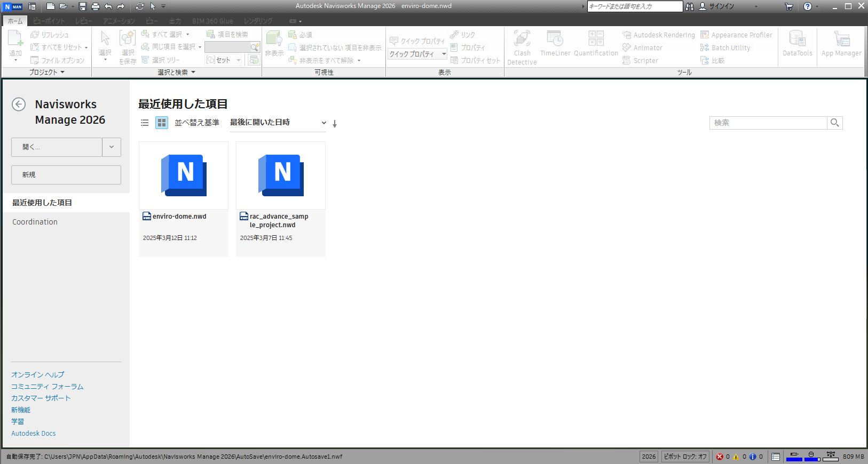Switch to grid thumbnail view of recent items
The image size is (868, 464).
tap(162, 123)
